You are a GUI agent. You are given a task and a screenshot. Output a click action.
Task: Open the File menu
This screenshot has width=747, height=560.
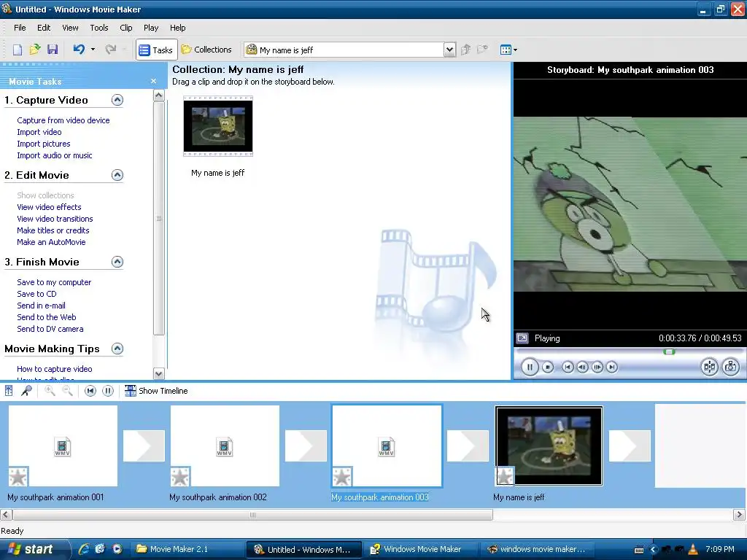point(20,28)
